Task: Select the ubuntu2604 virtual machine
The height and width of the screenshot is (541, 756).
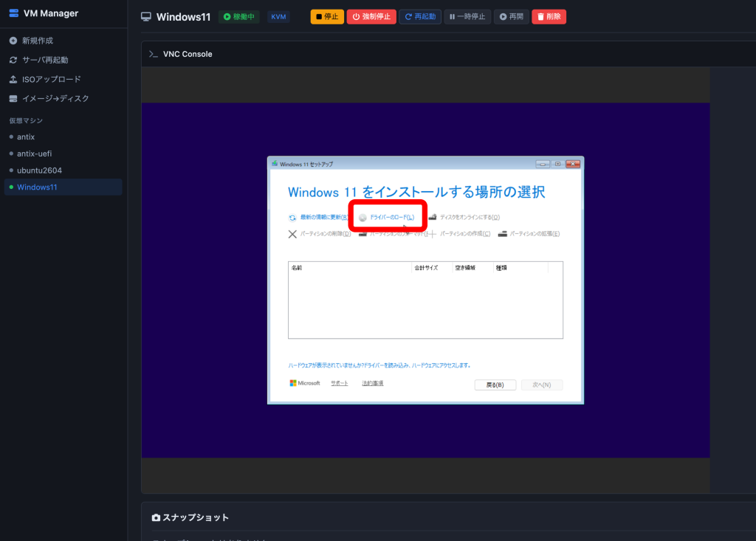Action: 63,170
